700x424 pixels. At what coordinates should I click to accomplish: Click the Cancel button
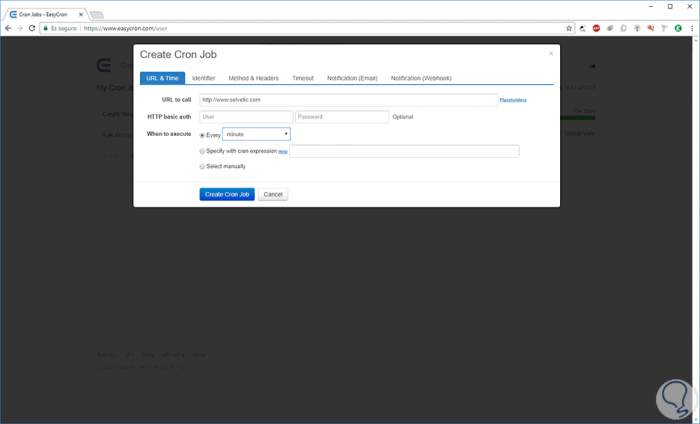pyautogui.click(x=273, y=194)
